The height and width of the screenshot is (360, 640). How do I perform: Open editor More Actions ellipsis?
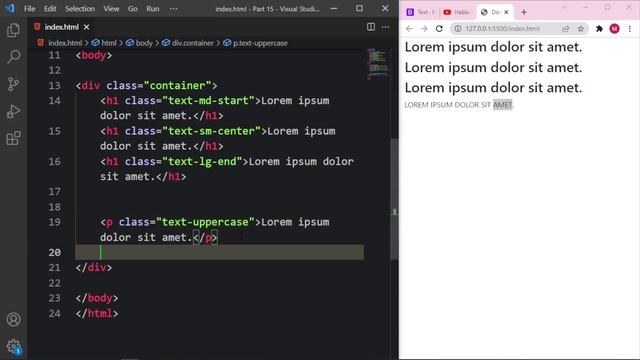(385, 27)
